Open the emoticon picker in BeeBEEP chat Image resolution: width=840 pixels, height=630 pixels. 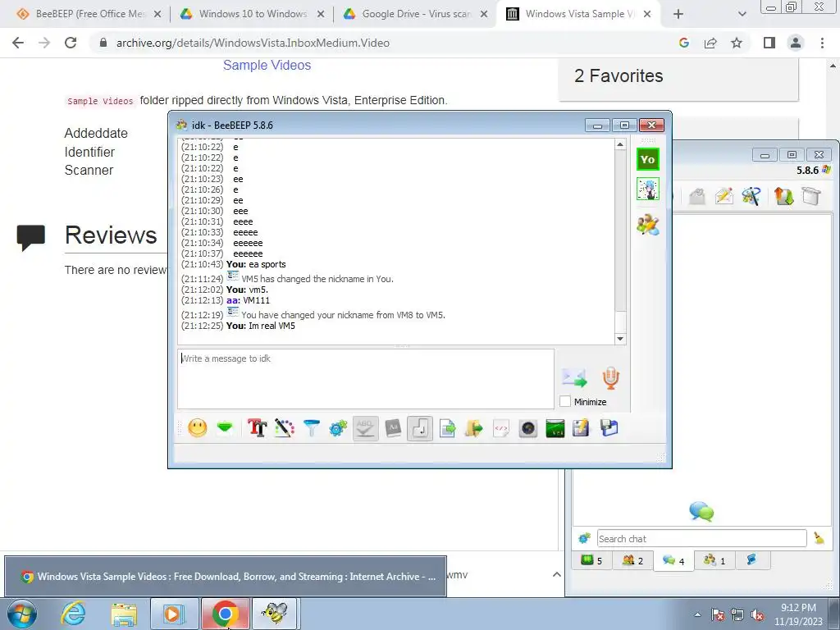click(197, 428)
